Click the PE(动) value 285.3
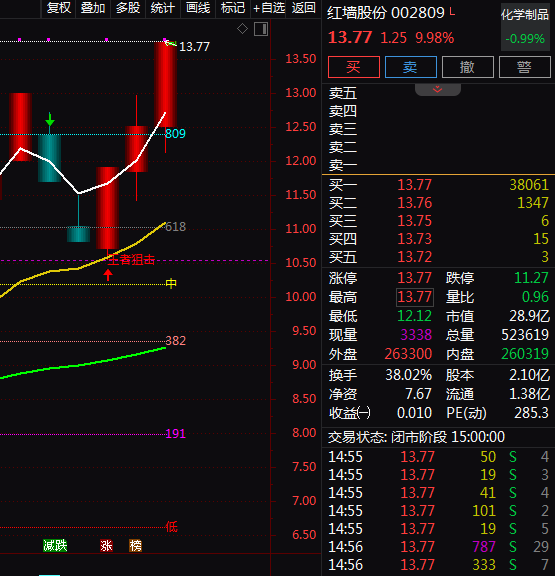Image resolution: width=555 pixels, height=576 pixels. click(x=531, y=413)
